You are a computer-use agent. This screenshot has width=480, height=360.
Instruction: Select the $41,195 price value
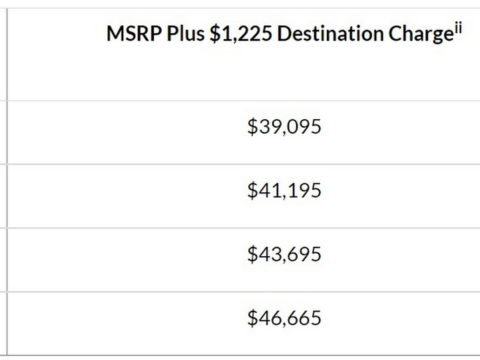coord(284,191)
